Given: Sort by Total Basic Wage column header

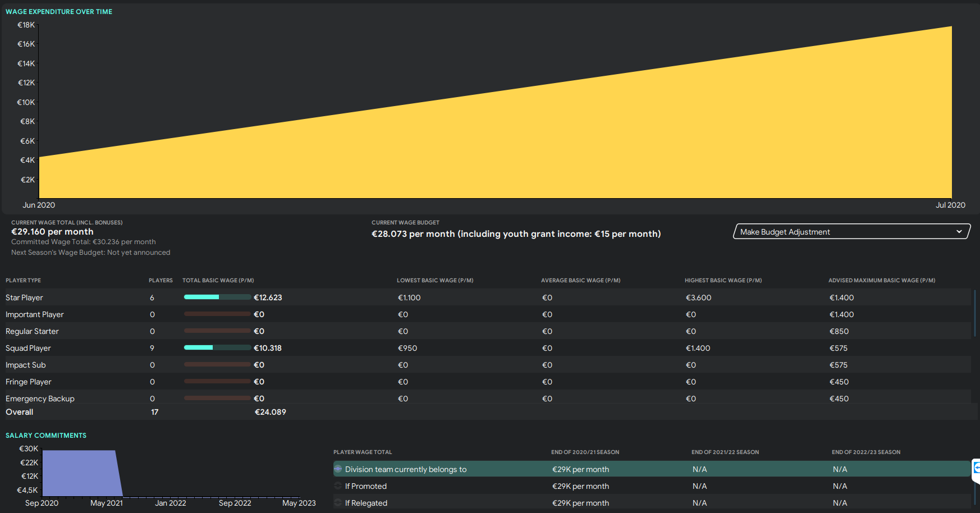Looking at the screenshot, I should [x=218, y=281].
